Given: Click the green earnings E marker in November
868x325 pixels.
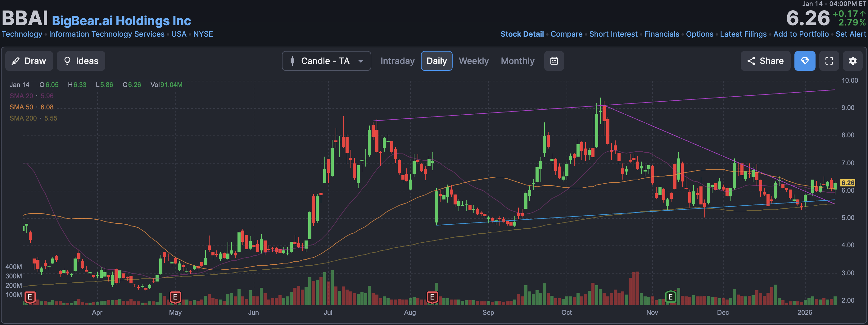Looking at the screenshot, I should click(671, 297).
